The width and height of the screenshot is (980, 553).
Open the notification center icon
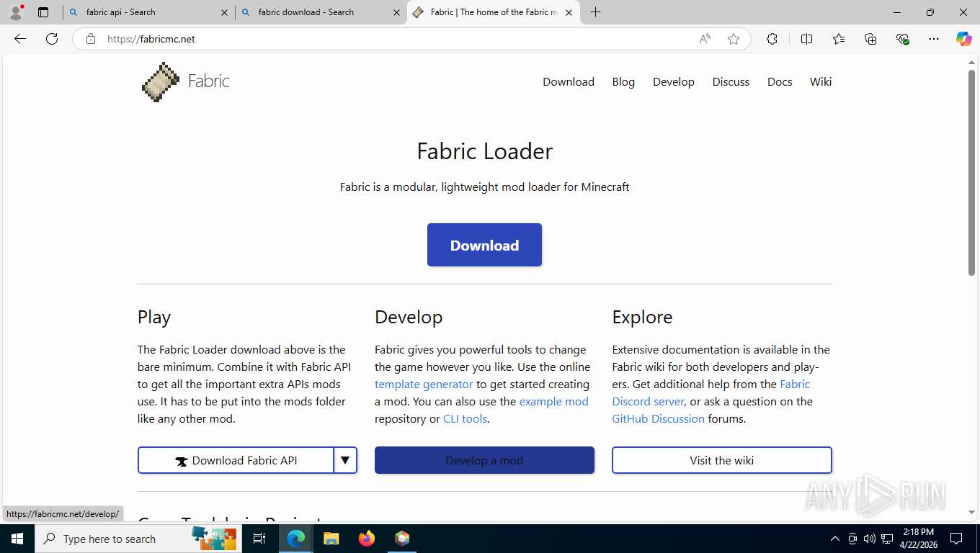coord(956,539)
